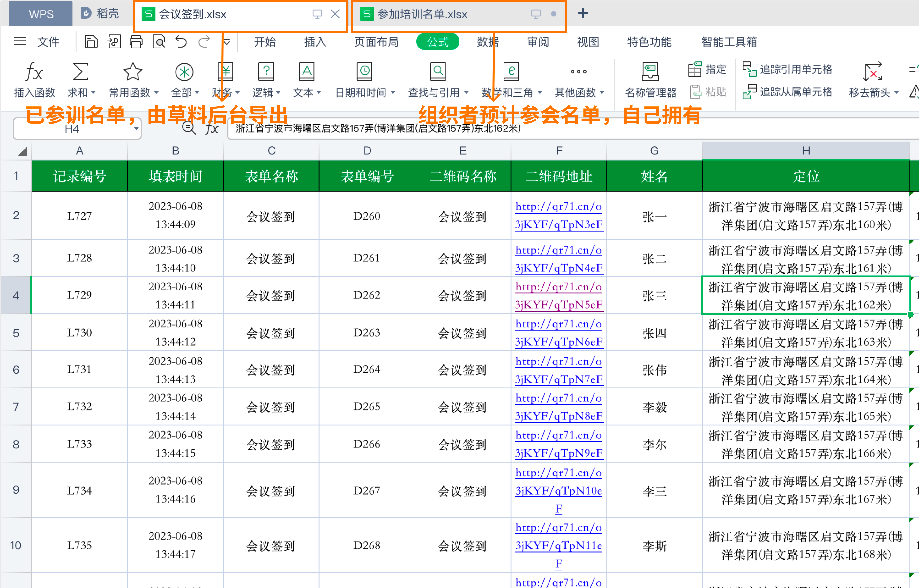This screenshot has width=919, height=588.
Task: Select column H header
Action: [x=806, y=151]
